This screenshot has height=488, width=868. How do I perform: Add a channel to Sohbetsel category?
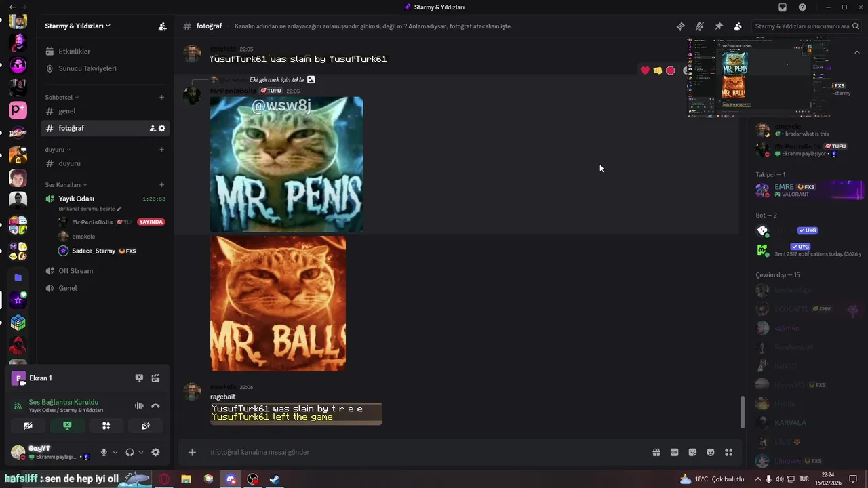161,97
